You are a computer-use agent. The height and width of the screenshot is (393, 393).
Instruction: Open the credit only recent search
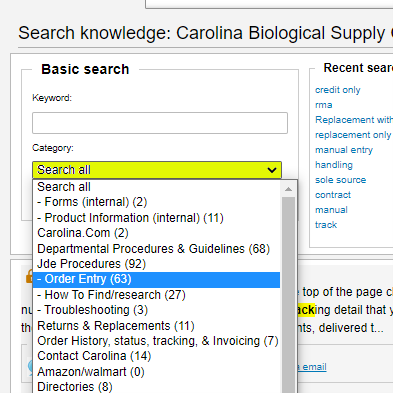[338, 90]
